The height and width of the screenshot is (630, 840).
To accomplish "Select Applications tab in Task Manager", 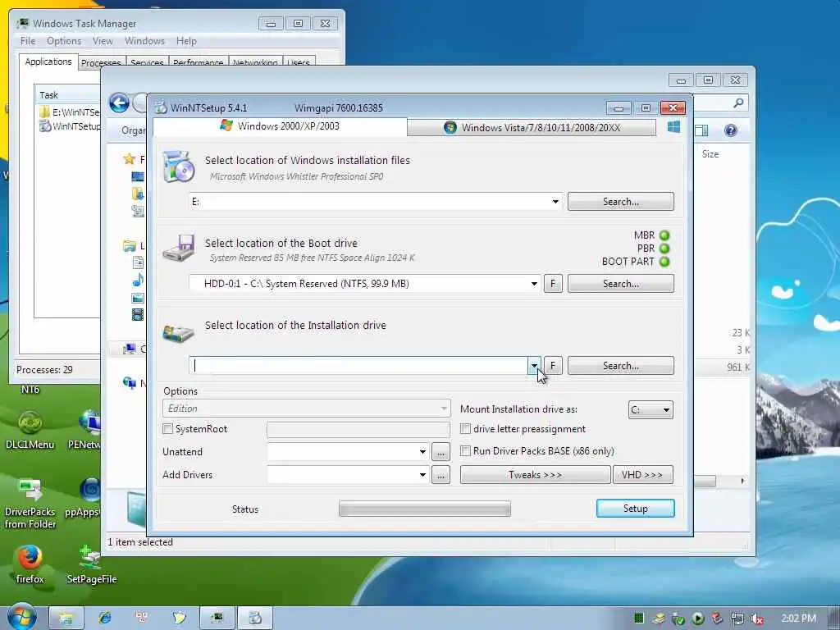I will coord(48,62).
